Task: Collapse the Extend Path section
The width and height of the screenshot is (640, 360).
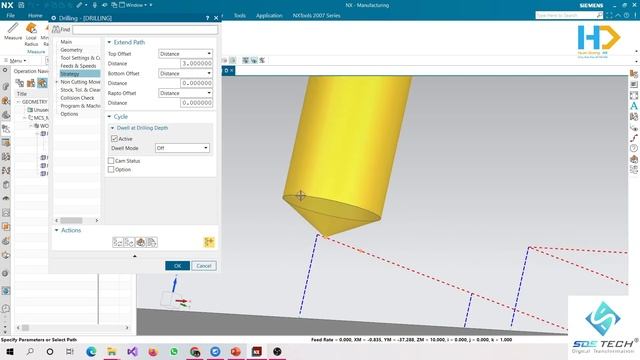Action: [x=109, y=42]
